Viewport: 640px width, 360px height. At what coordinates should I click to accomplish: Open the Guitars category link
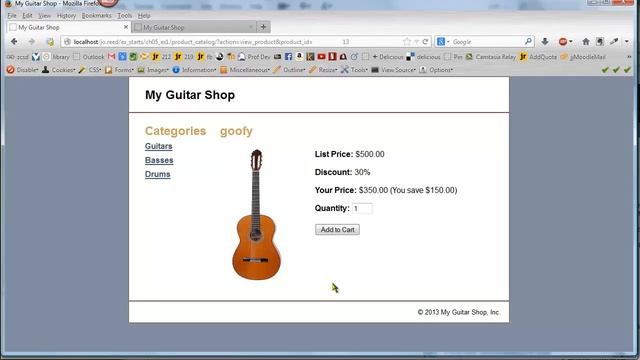158,146
